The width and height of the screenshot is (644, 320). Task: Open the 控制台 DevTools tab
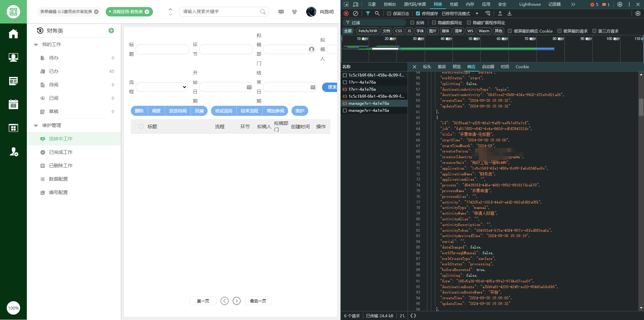[x=390, y=4]
